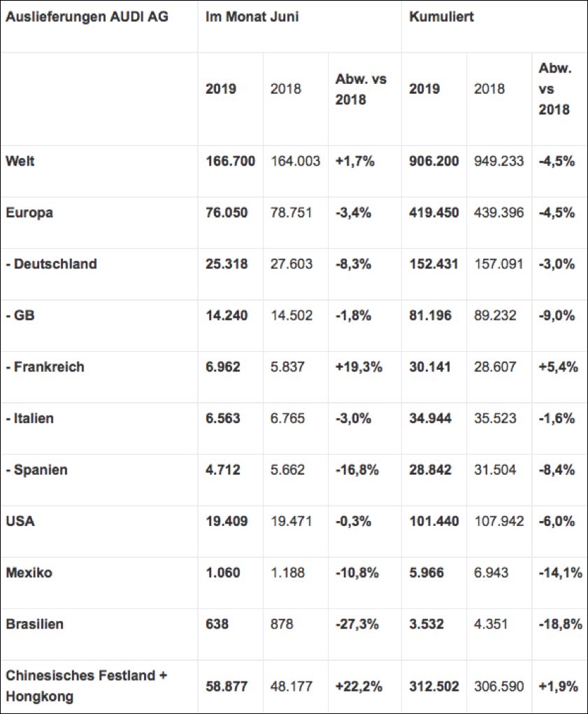The height and width of the screenshot is (714, 588).
Task: Select the USA row label
Action: (20, 522)
